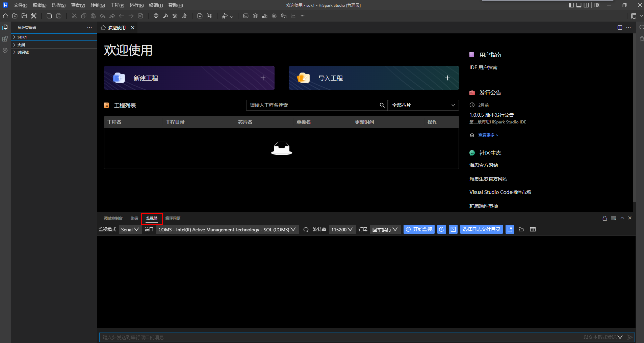Close the 欢迎使用 tab
The width and height of the screenshot is (644, 343).
pos(133,28)
